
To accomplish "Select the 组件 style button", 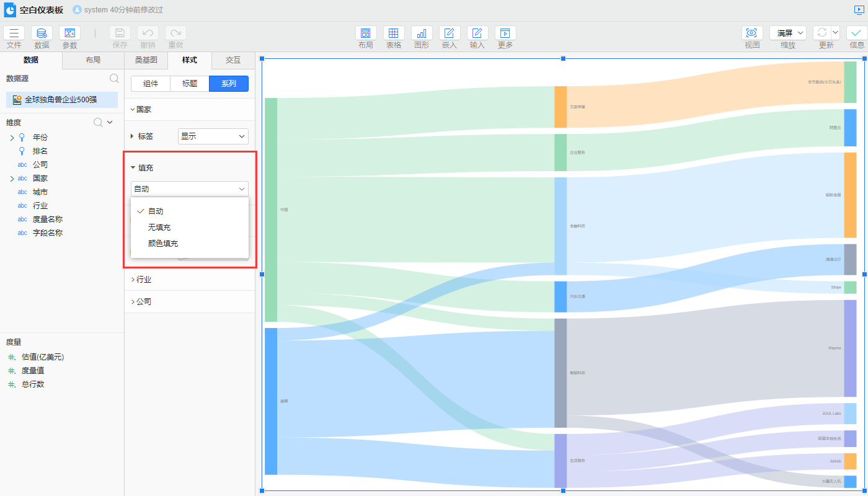I will [151, 84].
